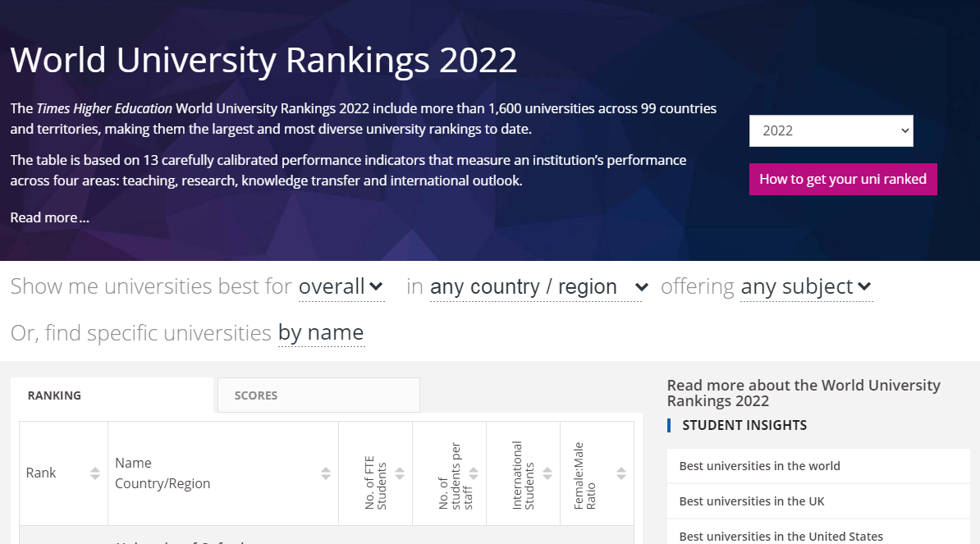Open the 2022 year dropdown

(831, 130)
